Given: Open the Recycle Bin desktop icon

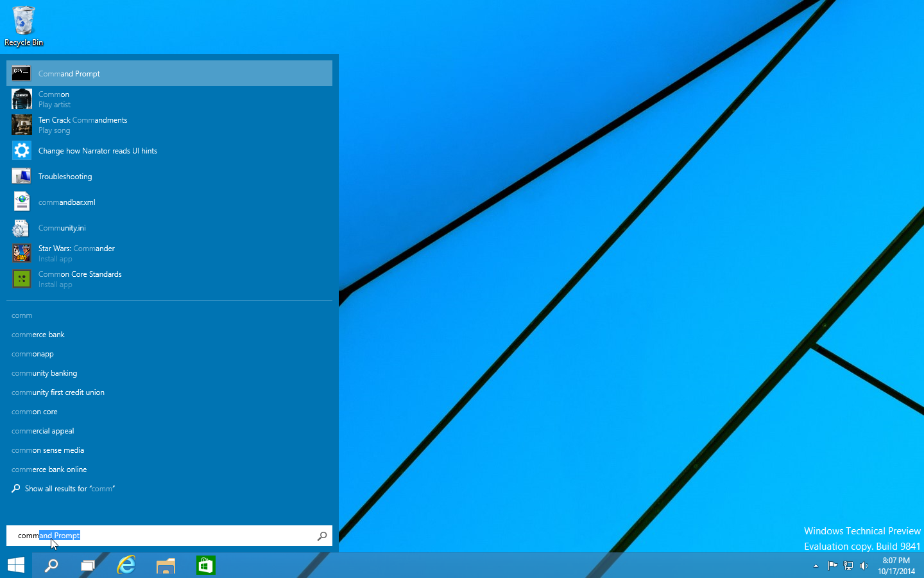Looking at the screenshot, I should tap(24, 26).
